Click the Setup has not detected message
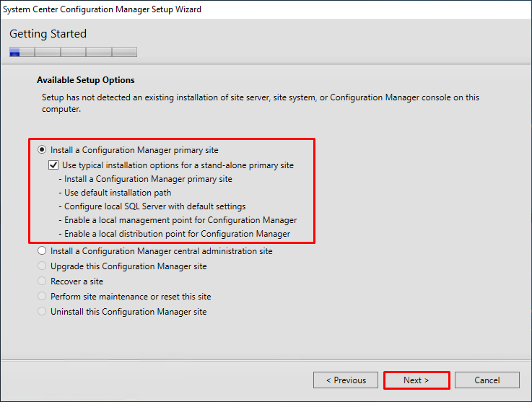This screenshot has height=402, width=532. pos(261,103)
